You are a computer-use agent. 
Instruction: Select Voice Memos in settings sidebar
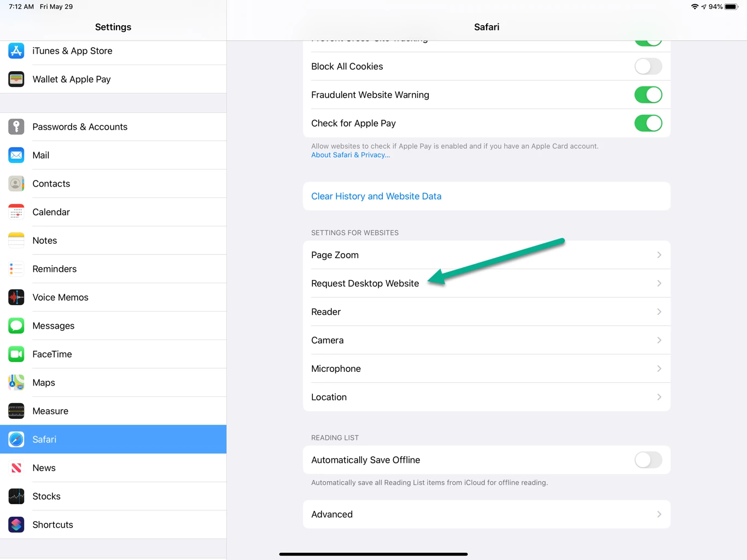(113, 297)
